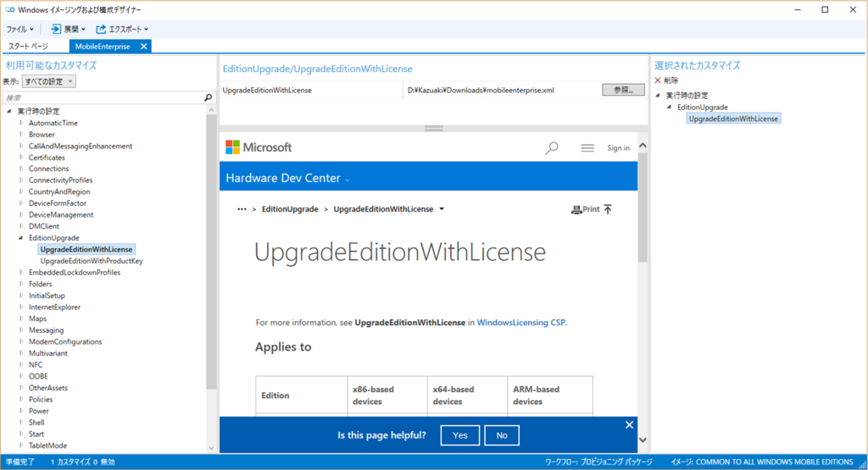Select ConnectivityProfiles in the tree
This screenshot has width=868, height=470.
[x=60, y=180]
